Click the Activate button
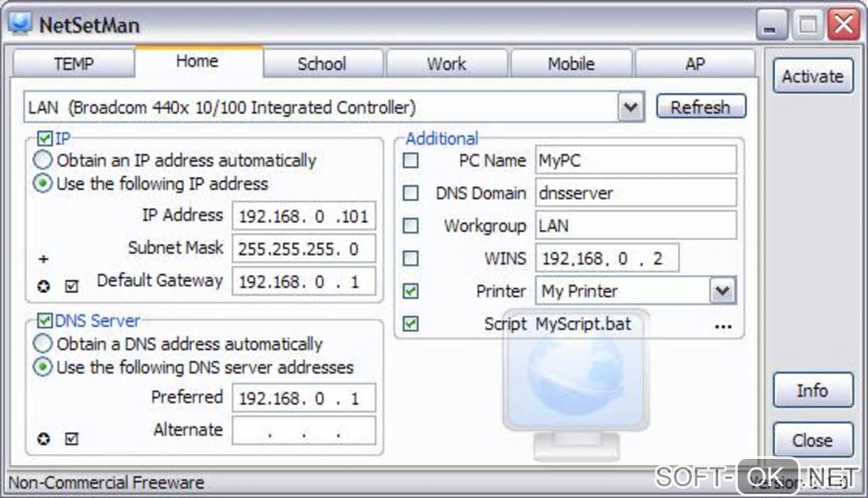The image size is (868, 498). [813, 76]
